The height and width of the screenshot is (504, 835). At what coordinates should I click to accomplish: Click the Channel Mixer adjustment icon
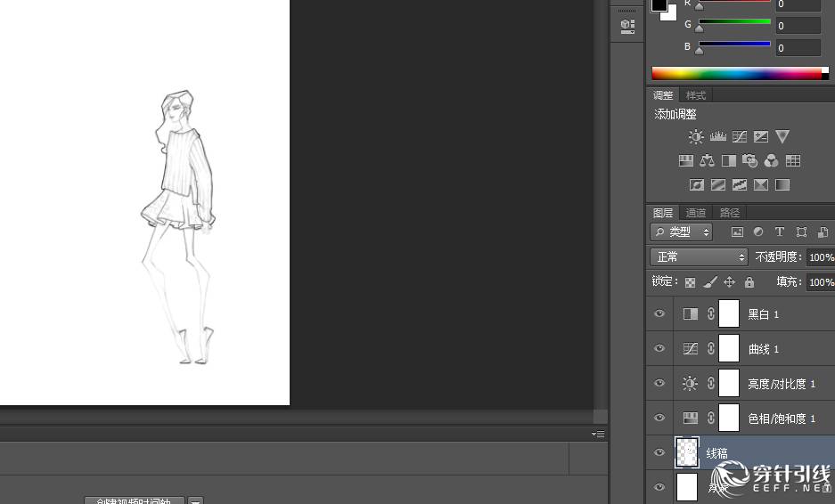tap(771, 161)
